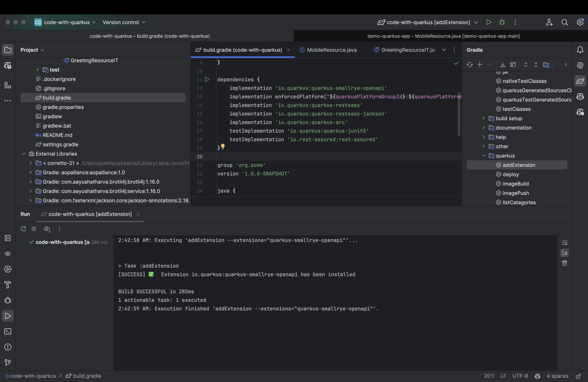Toggle read-only lock in status bar
588x382 pixels.
[578, 376]
